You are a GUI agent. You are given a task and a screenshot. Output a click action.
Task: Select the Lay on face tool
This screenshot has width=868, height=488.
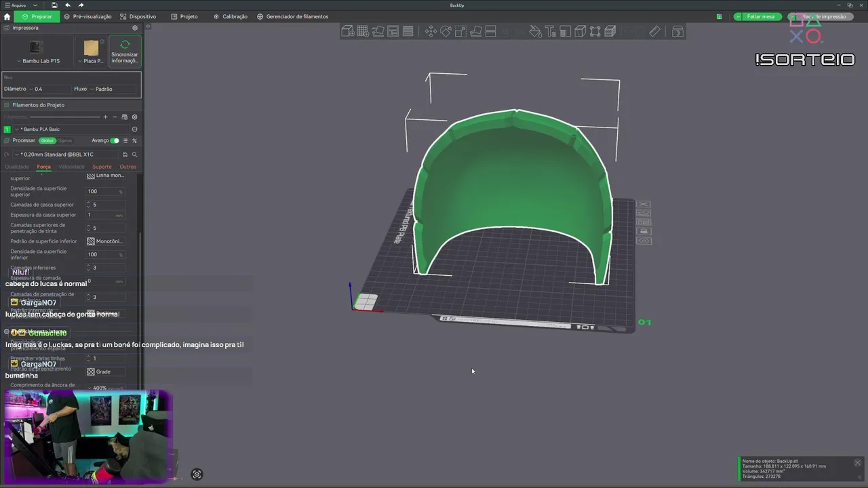click(475, 31)
